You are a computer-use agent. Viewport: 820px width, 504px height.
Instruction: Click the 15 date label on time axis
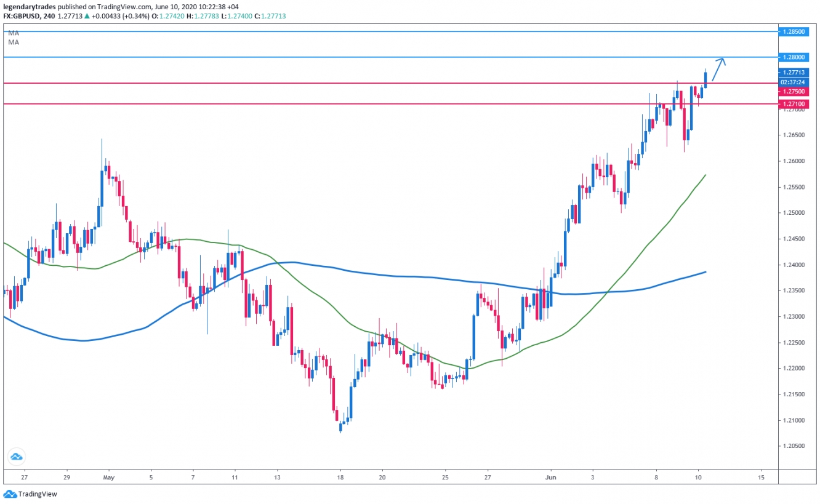(x=762, y=477)
